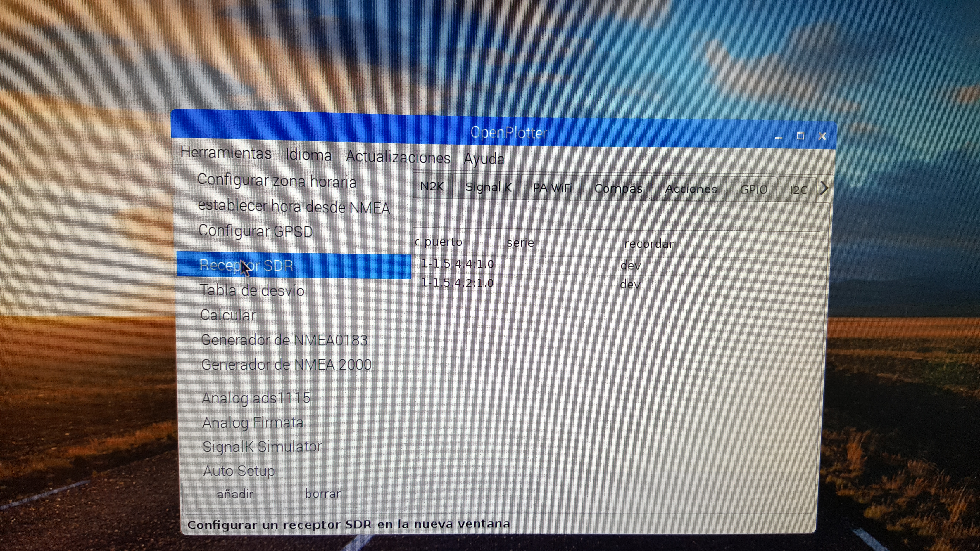Click dev in the 1-1.5.4.4:1.0 row
The image size is (980, 551).
coord(630,265)
